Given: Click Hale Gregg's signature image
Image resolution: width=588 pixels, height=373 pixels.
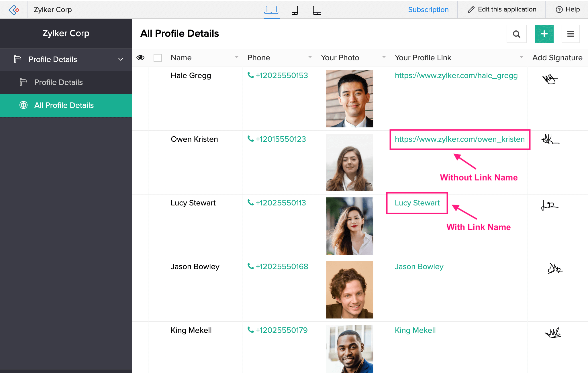Looking at the screenshot, I should [x=550, y=79].
